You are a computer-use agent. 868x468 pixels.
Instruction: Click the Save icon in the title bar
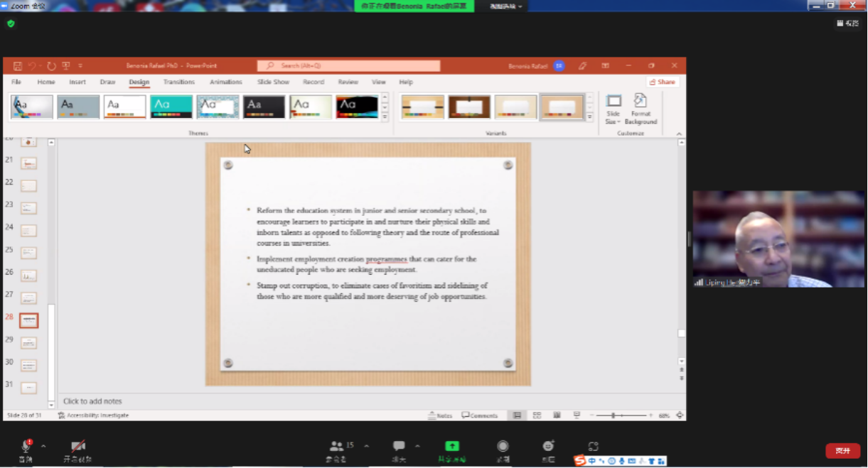coord(18,66)
